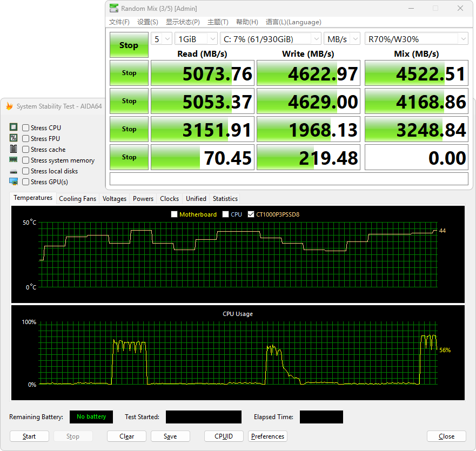This screenshot has height=451, width=476.
Task: Click the Read (MB/s) column header
Action: (x=202, y=53)
